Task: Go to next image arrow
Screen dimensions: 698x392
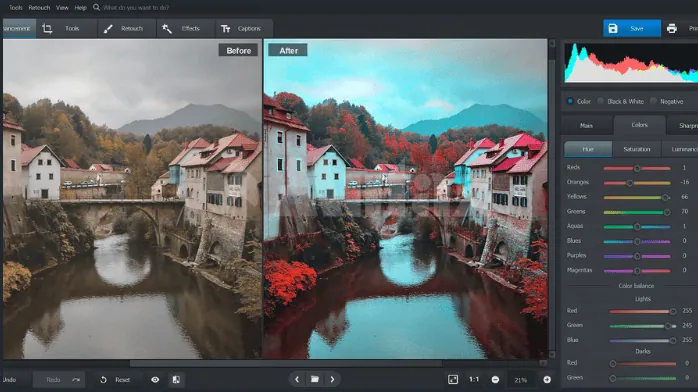Action: [332, 379]
